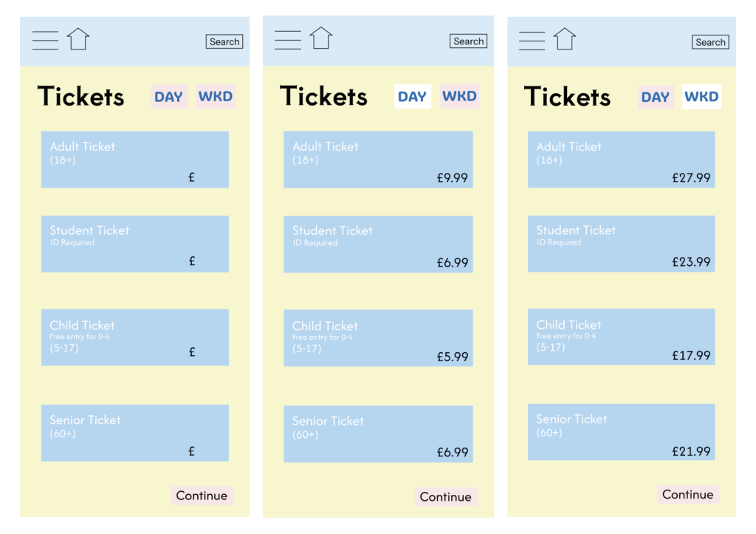Click home icon on the left screen
The image size is (756, 534).
[78, 39]
